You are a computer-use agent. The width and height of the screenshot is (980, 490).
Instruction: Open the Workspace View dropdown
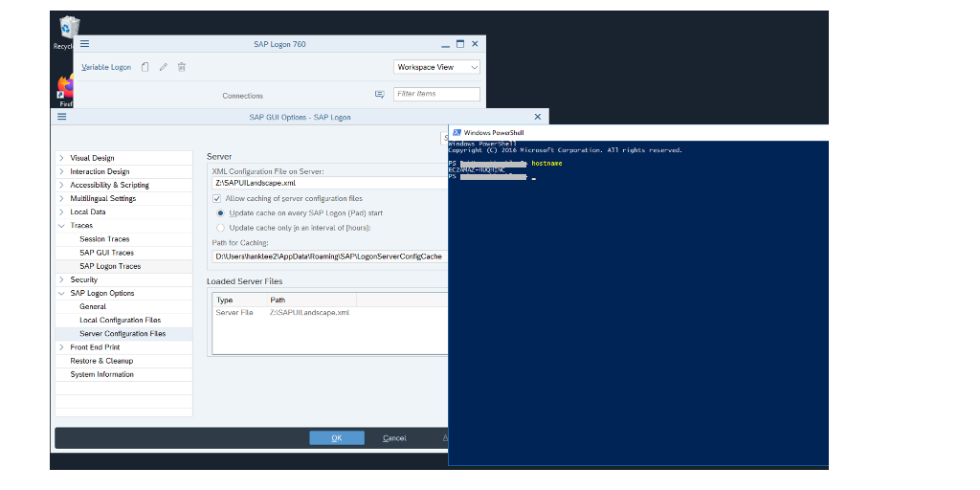coord(436,67)
